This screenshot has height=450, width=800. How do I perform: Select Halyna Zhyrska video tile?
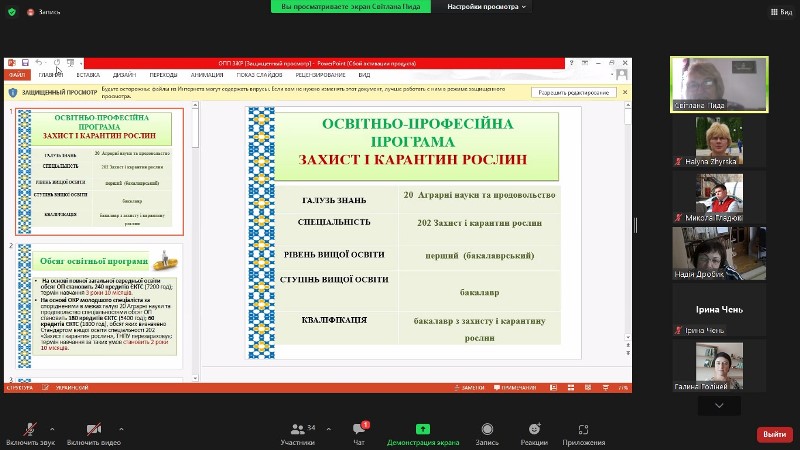(x=719, y=141)
